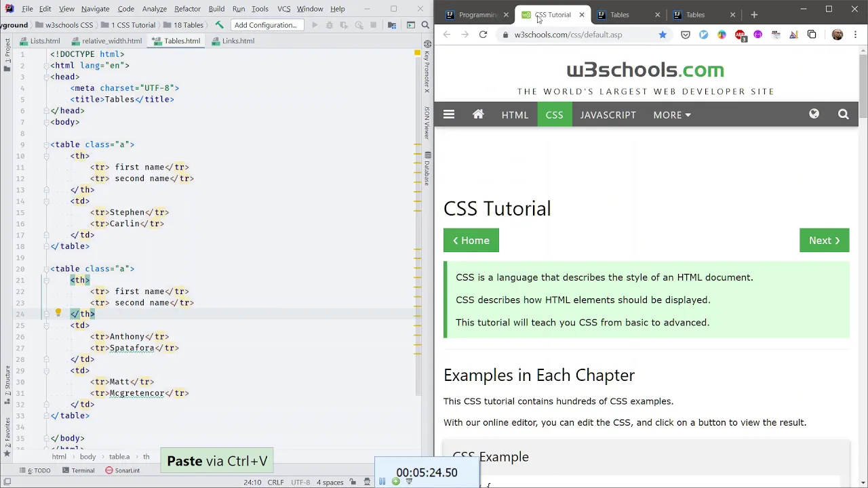The height and width of the screenshot is (488, 868).
Task: Collapse the head tag fold on line 3
Action: (47, 77)
